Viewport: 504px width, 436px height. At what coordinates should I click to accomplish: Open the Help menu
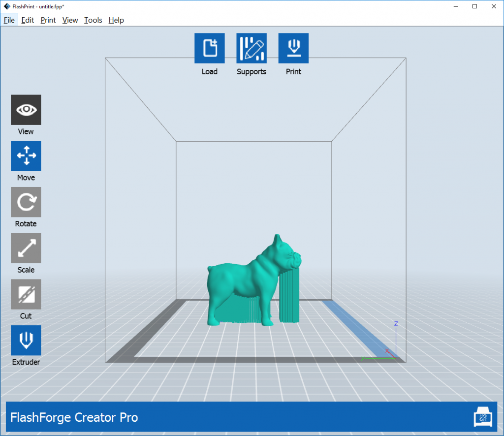[x=116, y=20]
